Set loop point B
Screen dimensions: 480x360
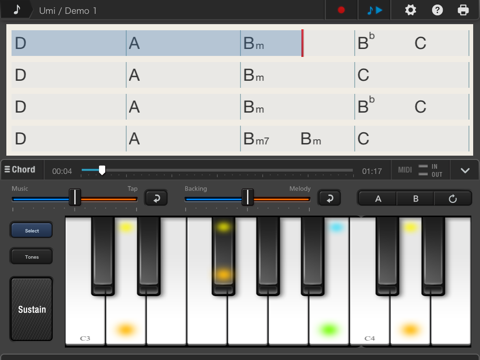click(416, 199)
